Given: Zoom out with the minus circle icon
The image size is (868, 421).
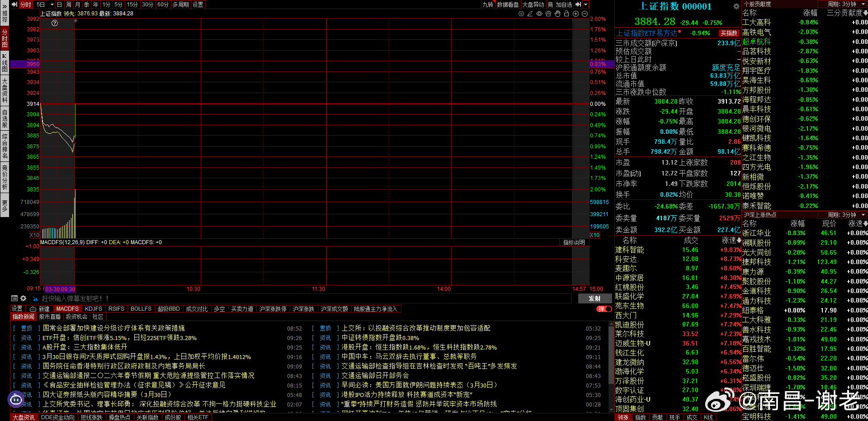Looking at the screenshot, I should tap(585, 14).
